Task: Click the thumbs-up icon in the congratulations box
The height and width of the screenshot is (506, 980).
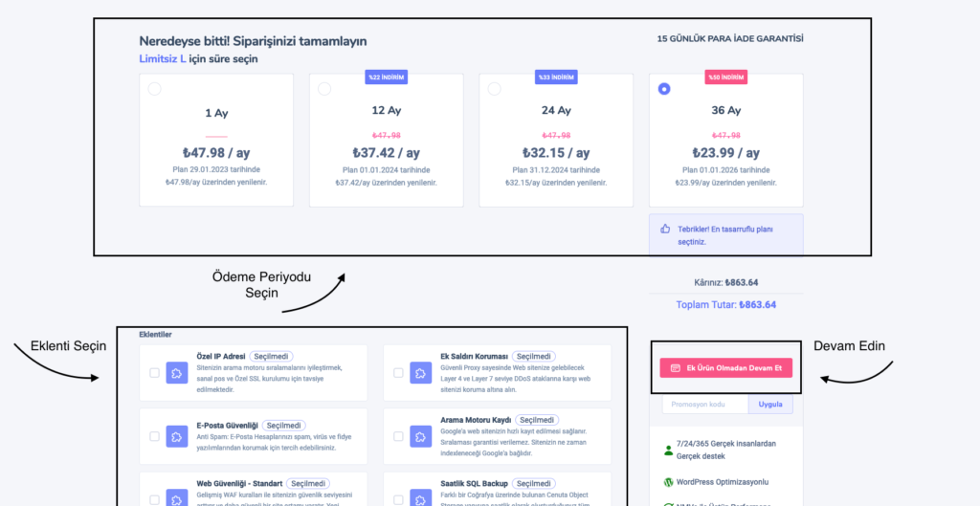Action: point(665,230)
